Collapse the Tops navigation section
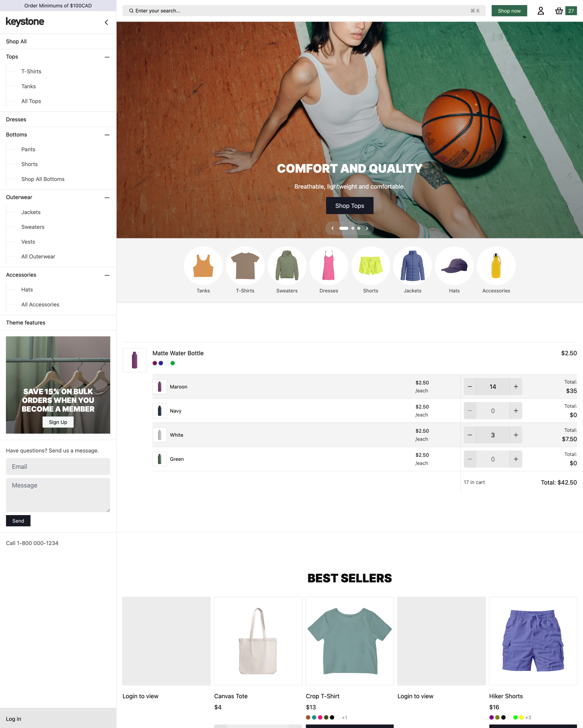 (x=107, y=57)
